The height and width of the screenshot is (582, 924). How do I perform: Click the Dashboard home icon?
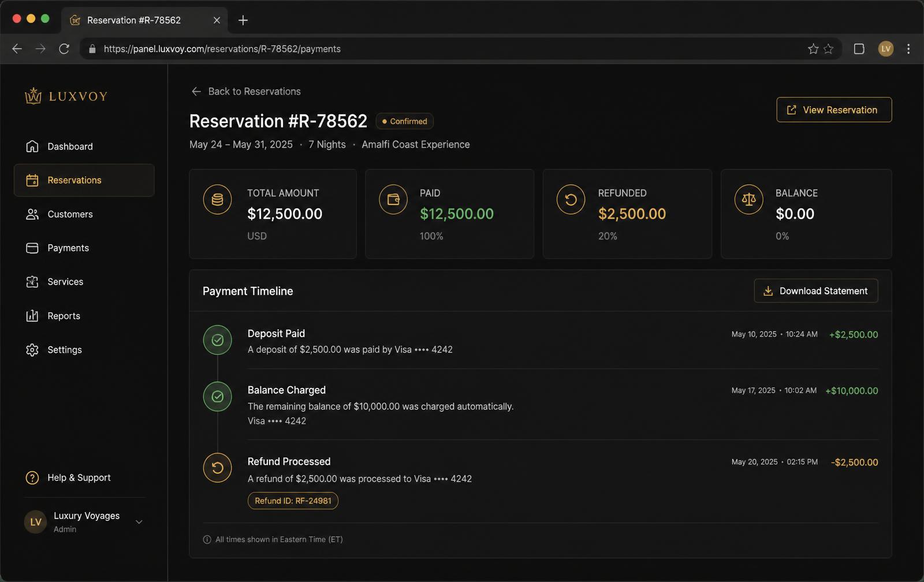click(x=32, y=147)
